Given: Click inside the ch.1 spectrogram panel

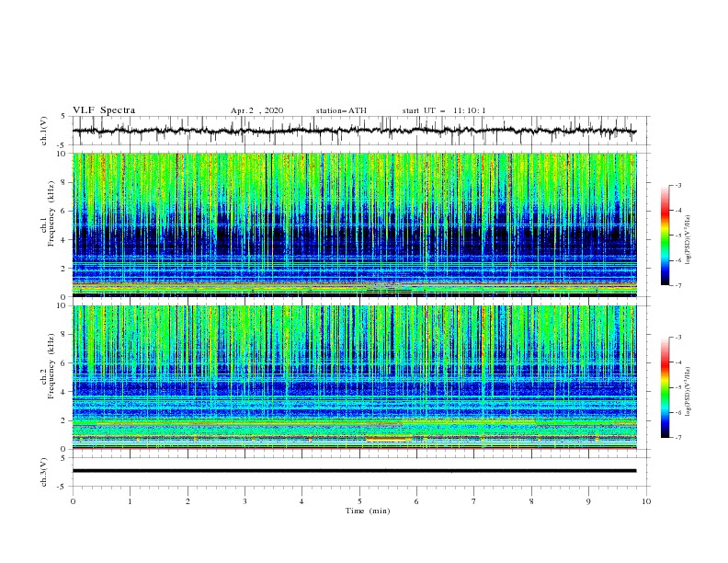Looking at the screenshot, I should coord(354,224).
